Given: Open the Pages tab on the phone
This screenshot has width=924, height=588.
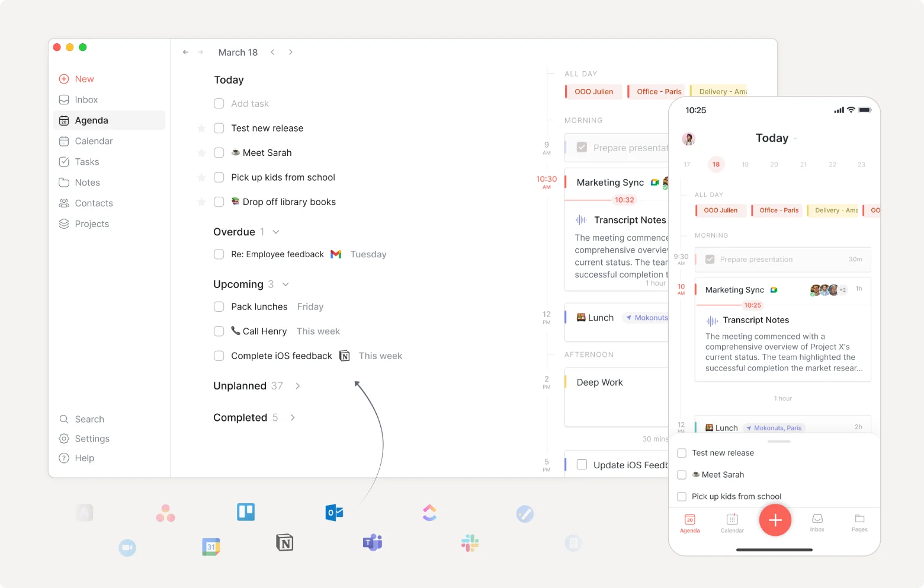Looking at the screenshot, I should point(859,523).
